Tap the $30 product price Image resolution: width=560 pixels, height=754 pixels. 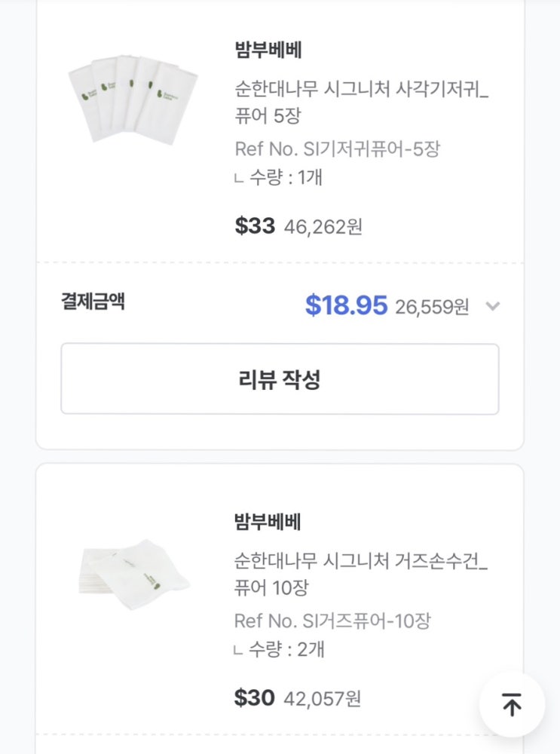click(255, 698)
